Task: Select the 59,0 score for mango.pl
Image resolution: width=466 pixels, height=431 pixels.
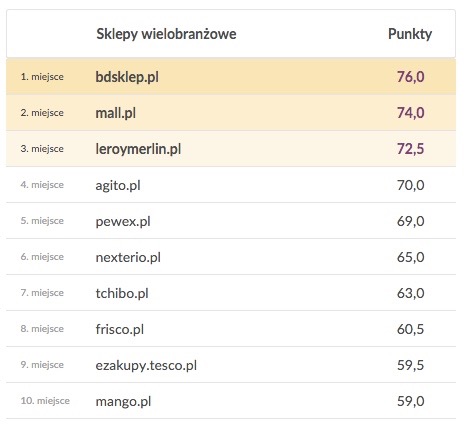Action: [410, 401]
